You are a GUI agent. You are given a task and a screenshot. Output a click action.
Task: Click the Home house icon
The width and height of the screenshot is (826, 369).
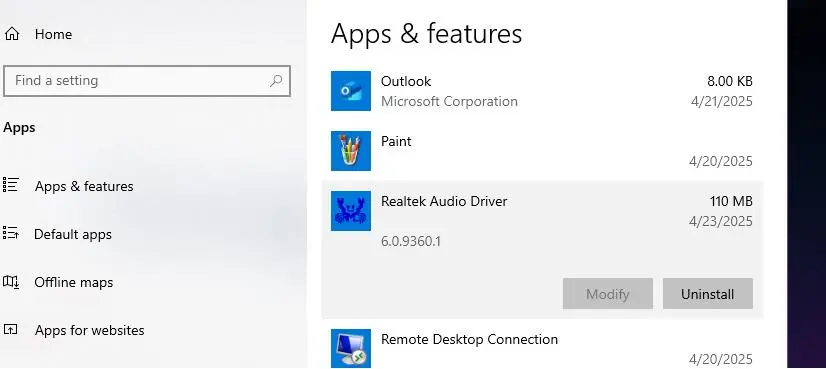(12, 34)
